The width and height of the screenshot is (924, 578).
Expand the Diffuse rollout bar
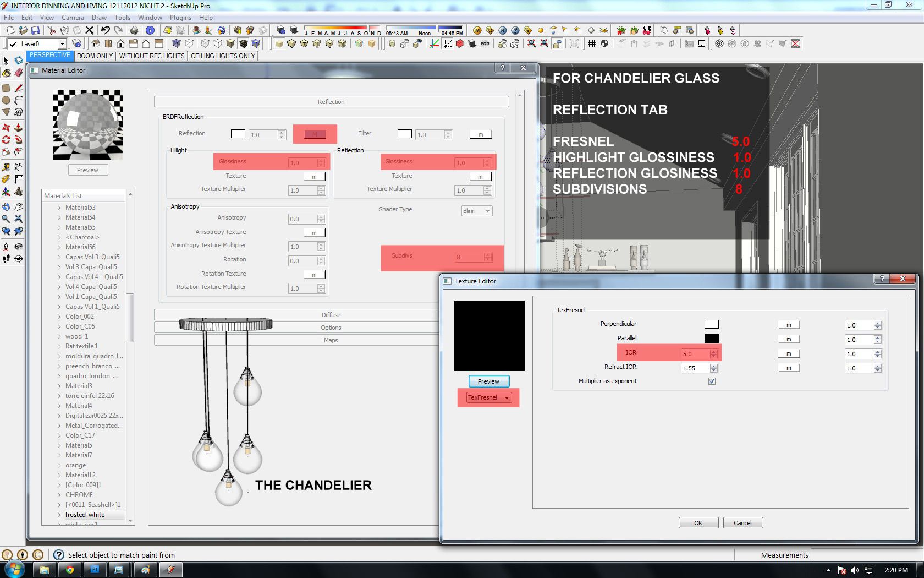pos(331,315)
